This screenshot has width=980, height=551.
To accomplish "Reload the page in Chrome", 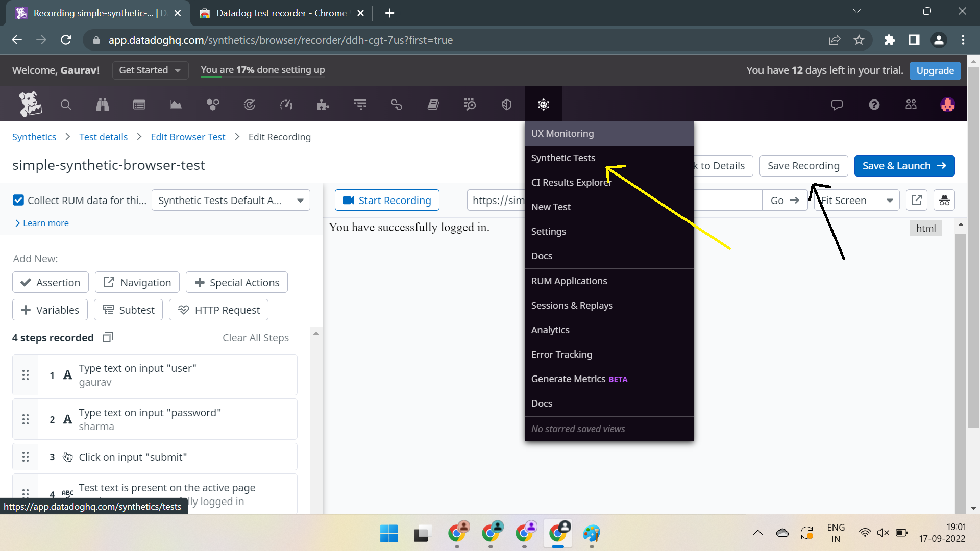I will click(66, 40).
